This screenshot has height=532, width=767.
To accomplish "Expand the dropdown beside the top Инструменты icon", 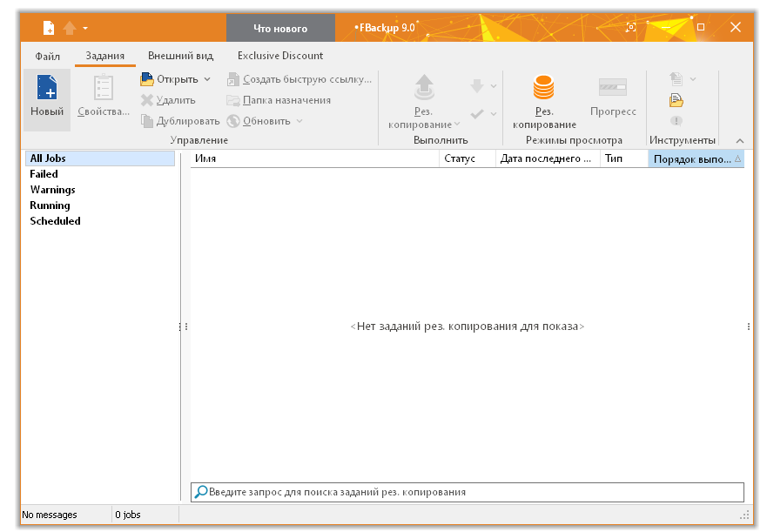I will (x=693, y=78).
